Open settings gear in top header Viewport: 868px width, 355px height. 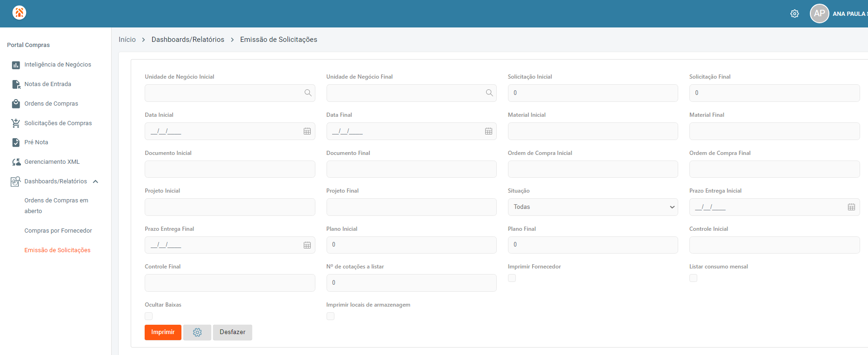click(x=795, y=14)
